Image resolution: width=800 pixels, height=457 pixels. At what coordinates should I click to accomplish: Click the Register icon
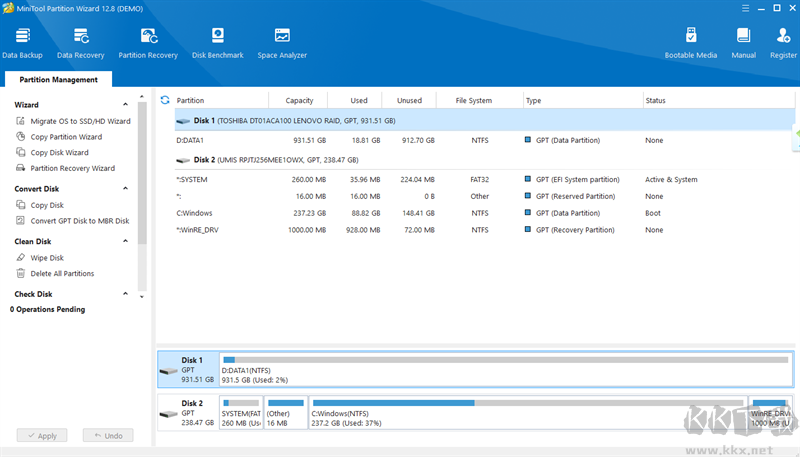click(783, 42)
